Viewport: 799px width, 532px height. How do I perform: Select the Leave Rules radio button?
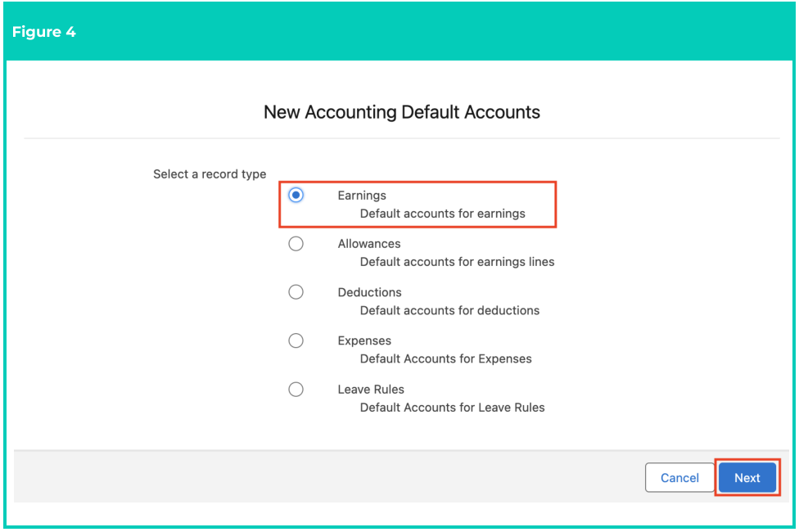click(296, 390)
